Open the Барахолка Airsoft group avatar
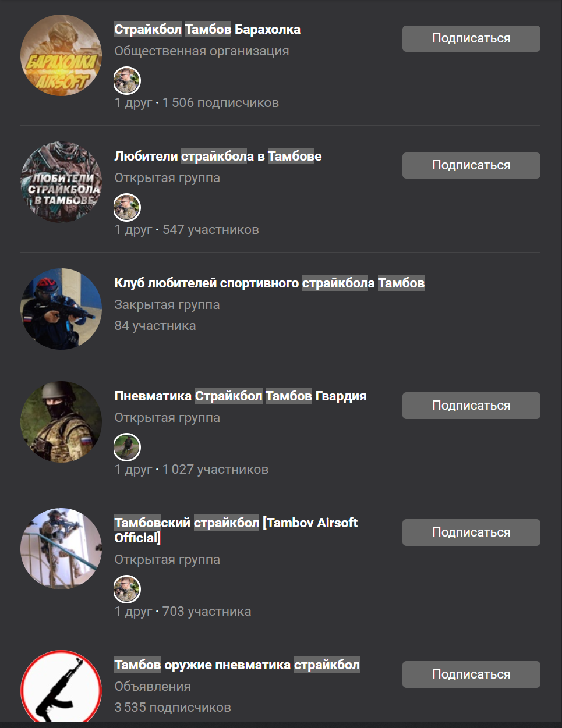 point(61,55)
